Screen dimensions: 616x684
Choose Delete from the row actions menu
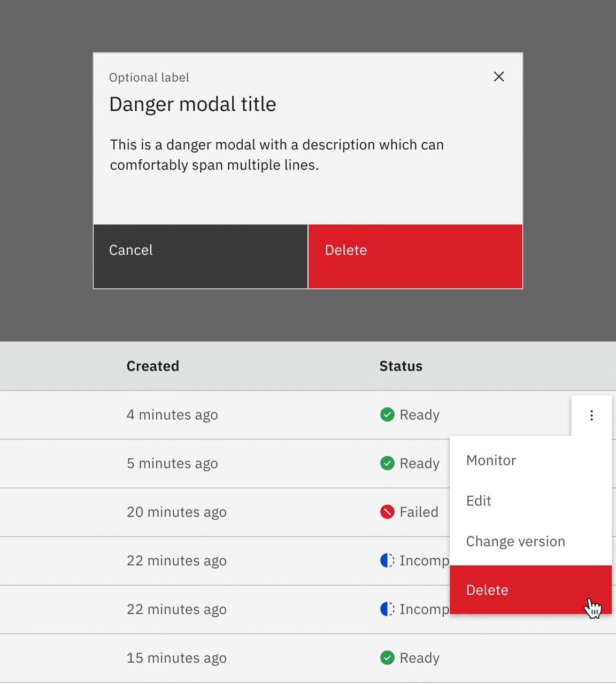[x=487, y=590]
